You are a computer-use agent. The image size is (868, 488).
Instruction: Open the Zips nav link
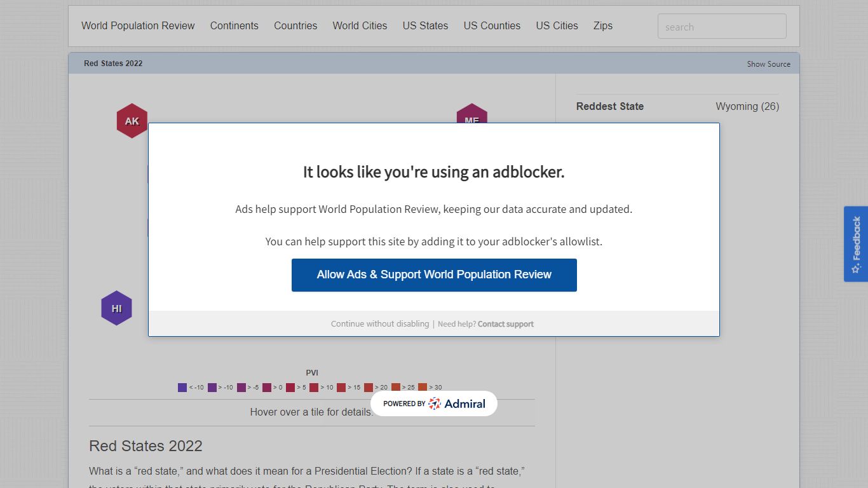click(603, 26)
